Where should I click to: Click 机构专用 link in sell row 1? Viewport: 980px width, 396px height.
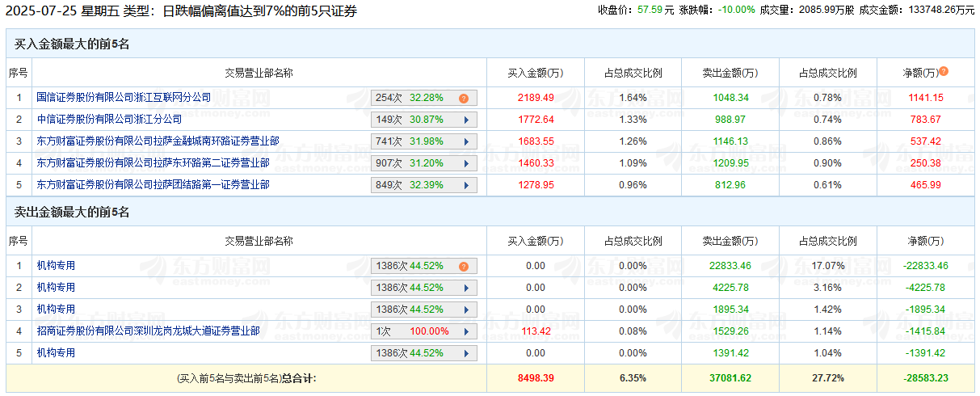pos(56,266)
